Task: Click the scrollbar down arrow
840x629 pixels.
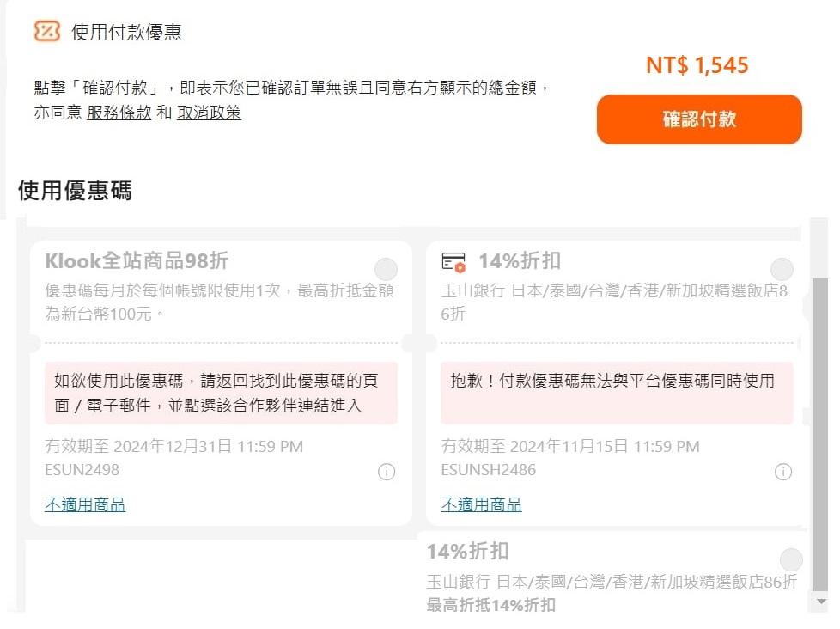Action: point(819,602)
